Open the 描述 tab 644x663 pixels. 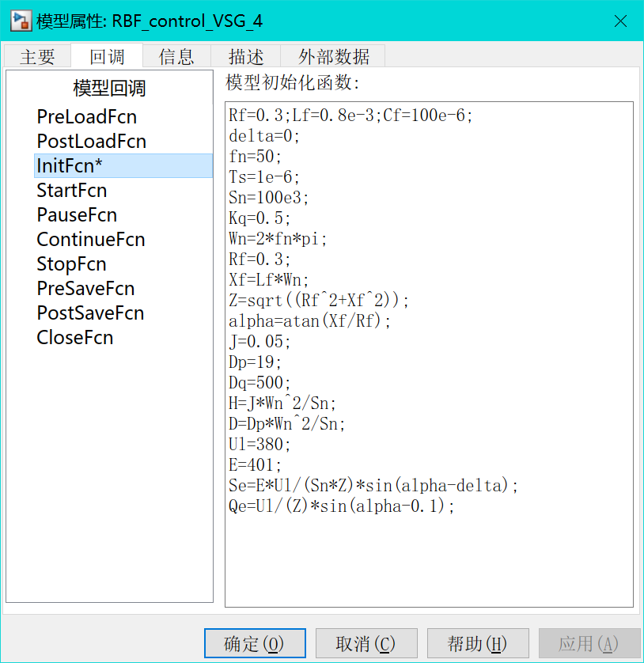[245, 56]
